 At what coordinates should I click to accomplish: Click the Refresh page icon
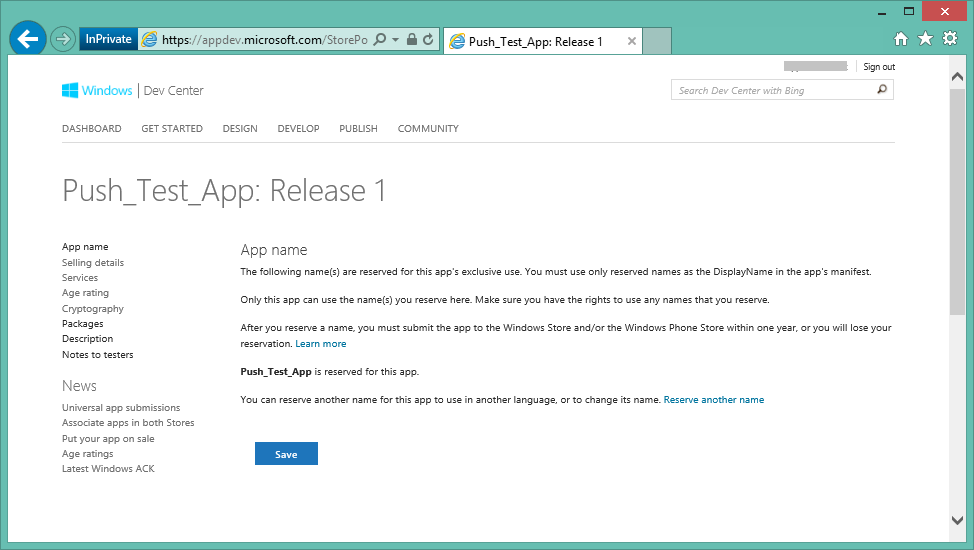tap(428, 39)
